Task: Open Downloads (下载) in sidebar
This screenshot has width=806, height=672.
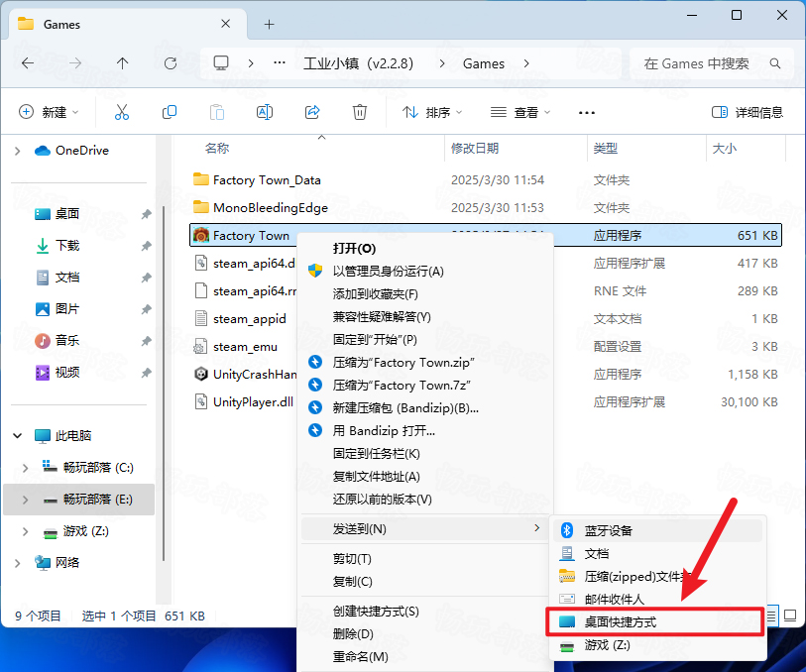Action: [x=66, y=246]
